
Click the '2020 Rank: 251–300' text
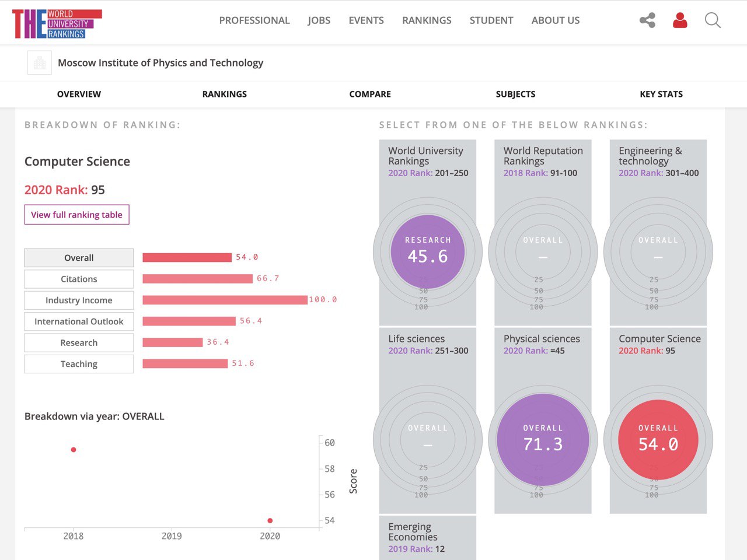tap(428, 351)
